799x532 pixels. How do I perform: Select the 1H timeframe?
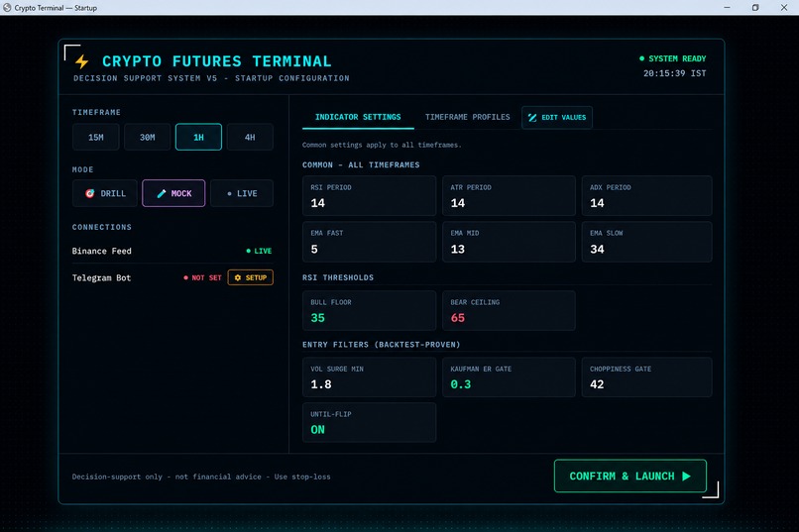198,137
